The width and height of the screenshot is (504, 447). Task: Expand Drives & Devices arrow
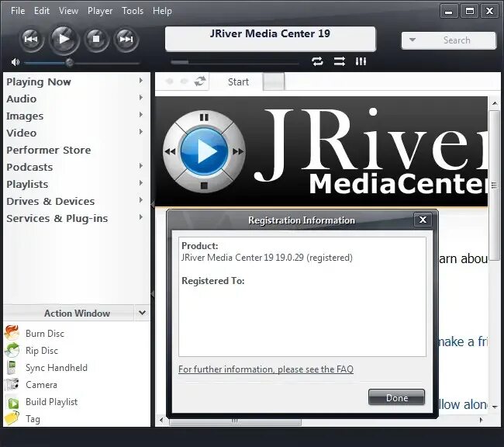141,200
